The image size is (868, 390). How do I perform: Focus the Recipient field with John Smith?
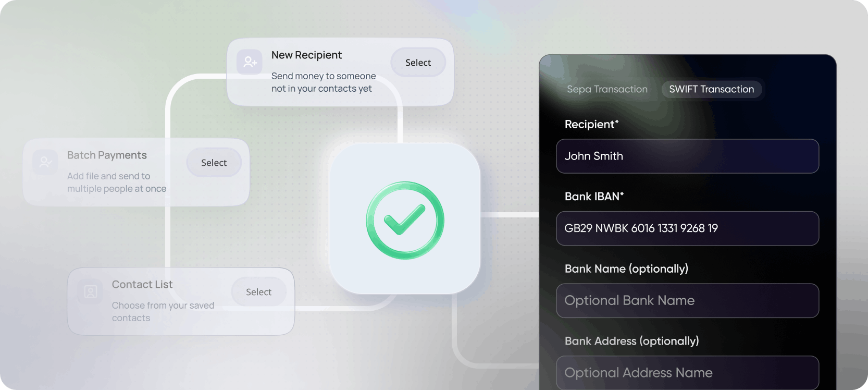[x=687, y=156]
